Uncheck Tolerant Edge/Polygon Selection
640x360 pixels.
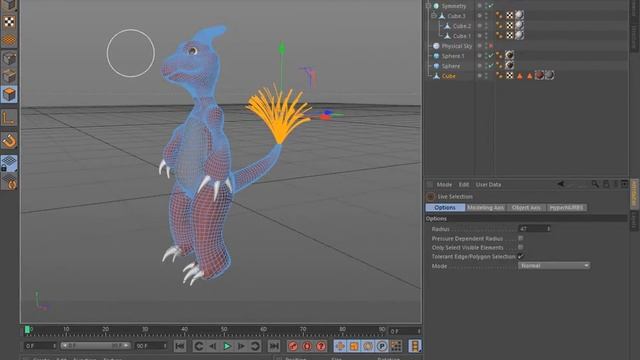(x=521, y=256)
